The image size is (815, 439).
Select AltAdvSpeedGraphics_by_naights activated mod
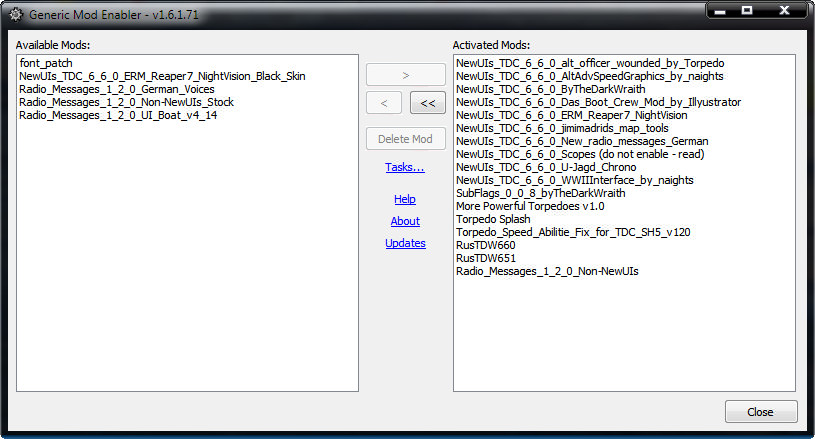[x=589, y=76]
